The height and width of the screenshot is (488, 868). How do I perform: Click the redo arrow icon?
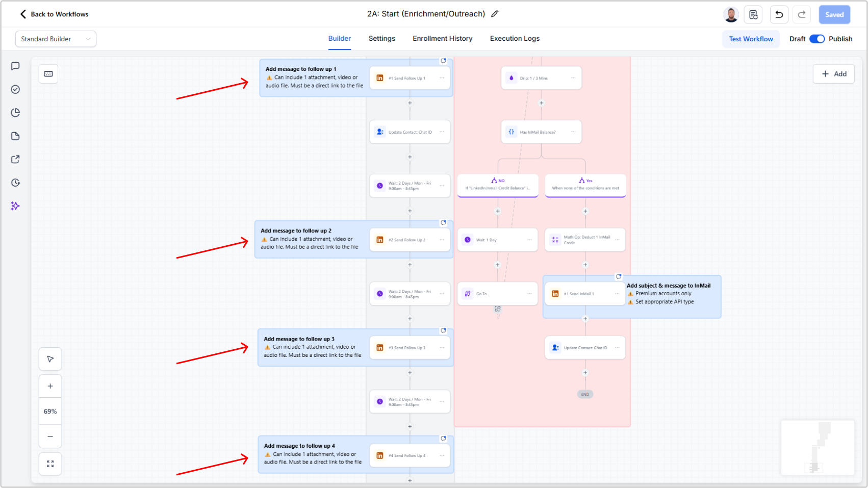click(x=802, y=15)
